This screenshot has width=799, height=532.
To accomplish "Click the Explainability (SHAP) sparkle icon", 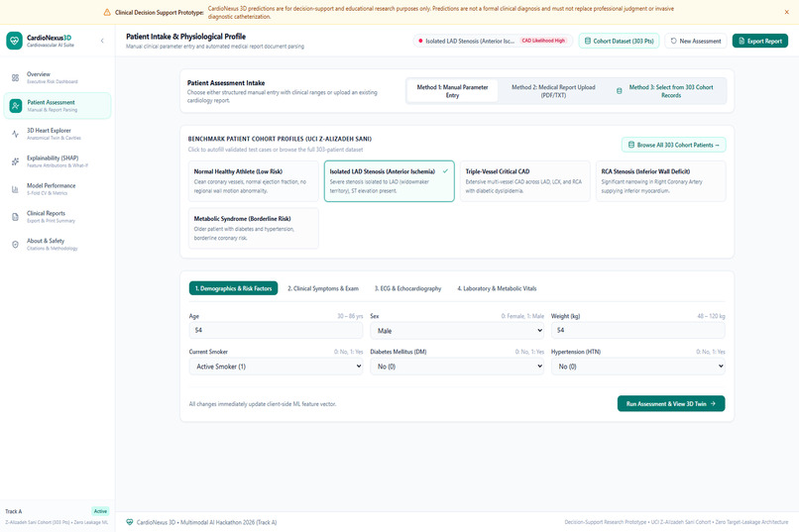I will (15, 161).
